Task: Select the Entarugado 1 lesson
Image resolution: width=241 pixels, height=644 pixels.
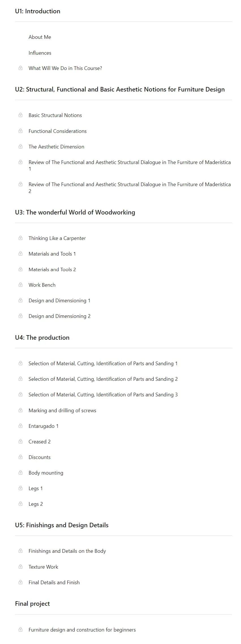Action: point(44,426)
